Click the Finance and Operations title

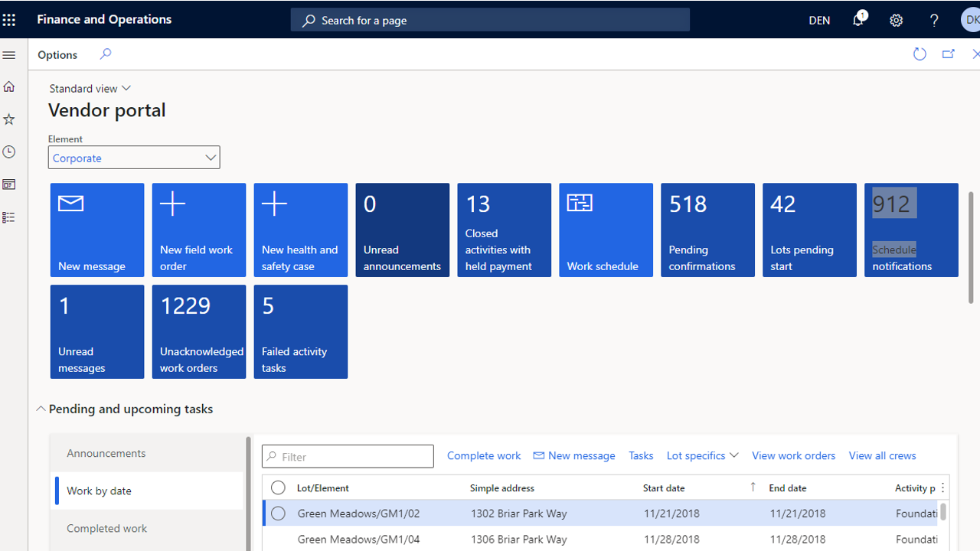pos(104,19)
